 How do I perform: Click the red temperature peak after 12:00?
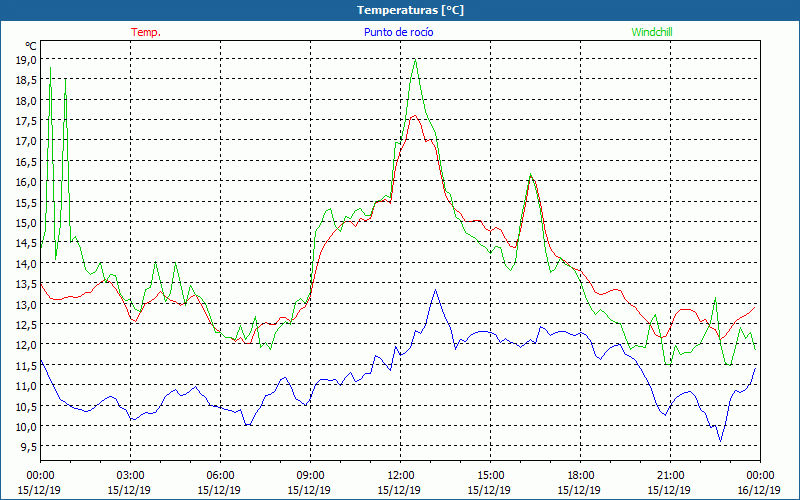[414, 116]
